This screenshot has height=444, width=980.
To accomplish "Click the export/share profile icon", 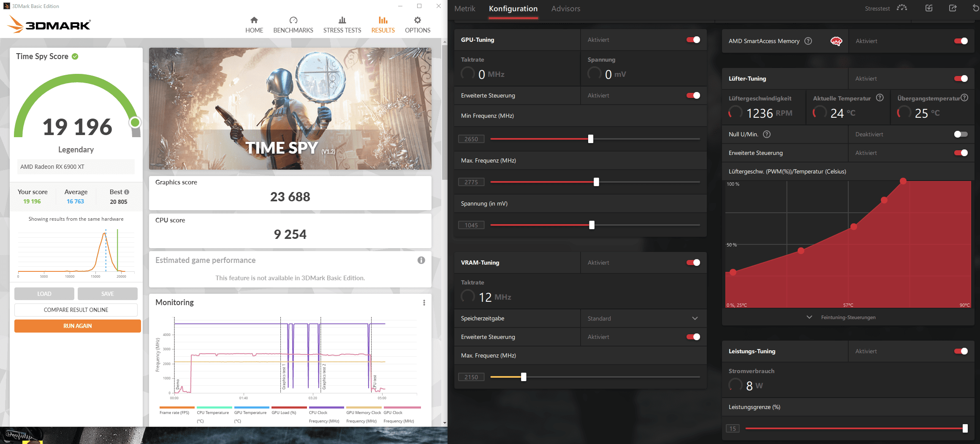I will [x=953, y=8].
